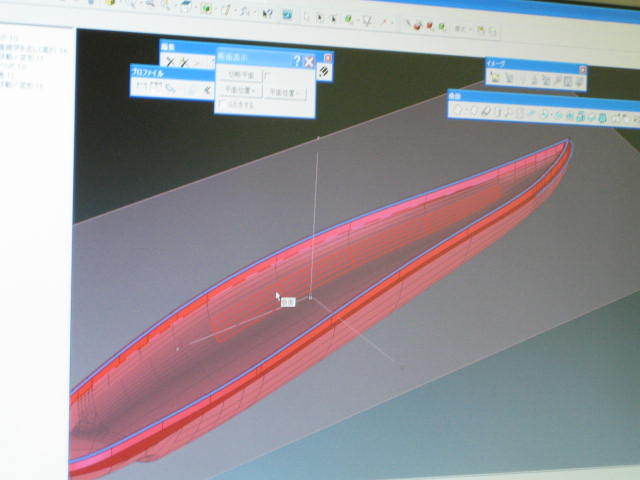This screenshot has height=480, width=640.
Task: Toggle the checkbox beside 切断平面 button
Action: 267,76
